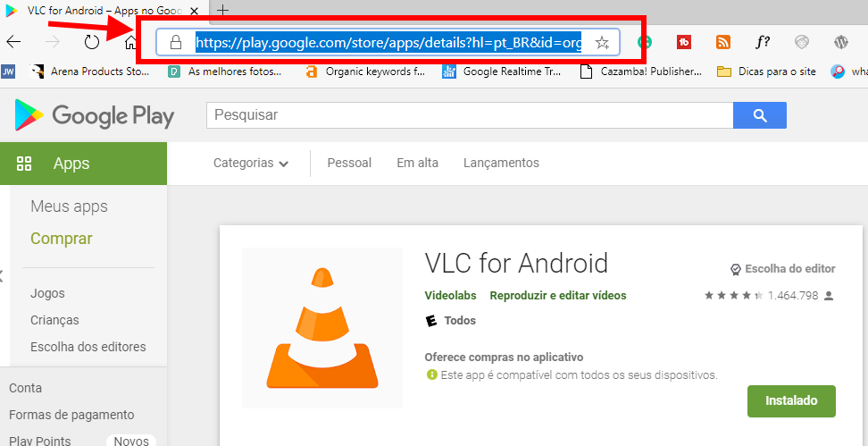Click the padlock site security icon
Screen dimensions: 868x446
coord(176,42)
